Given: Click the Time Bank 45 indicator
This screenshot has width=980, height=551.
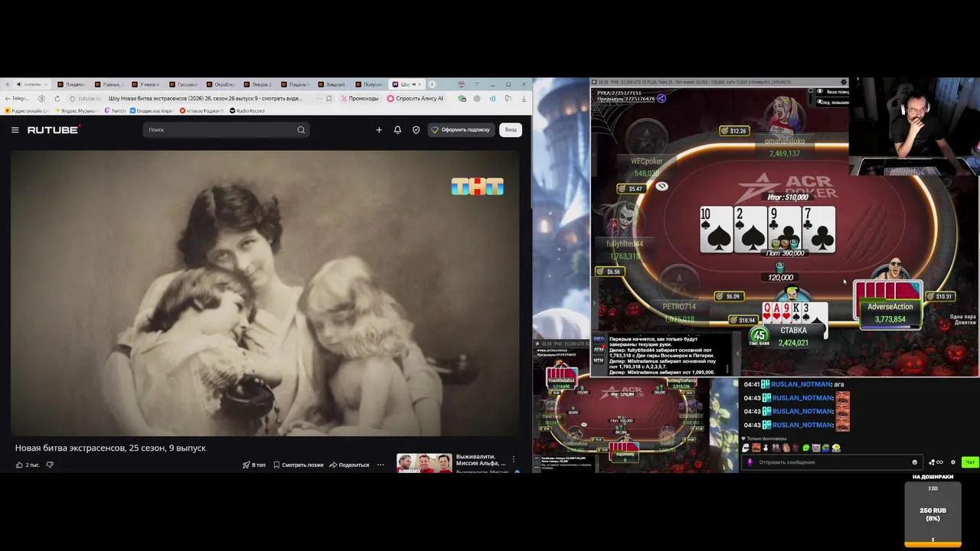Looking at the screenshot, I should click(x=759, y=337).
